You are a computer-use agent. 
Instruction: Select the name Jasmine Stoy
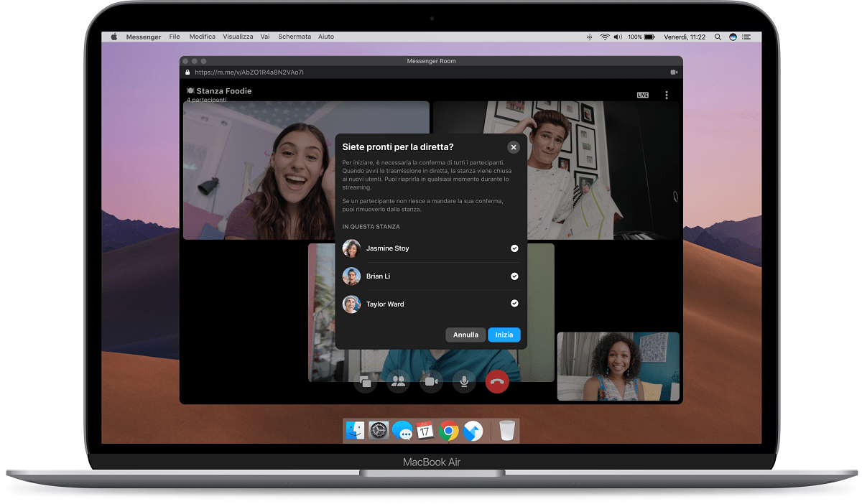click(388, 248)
